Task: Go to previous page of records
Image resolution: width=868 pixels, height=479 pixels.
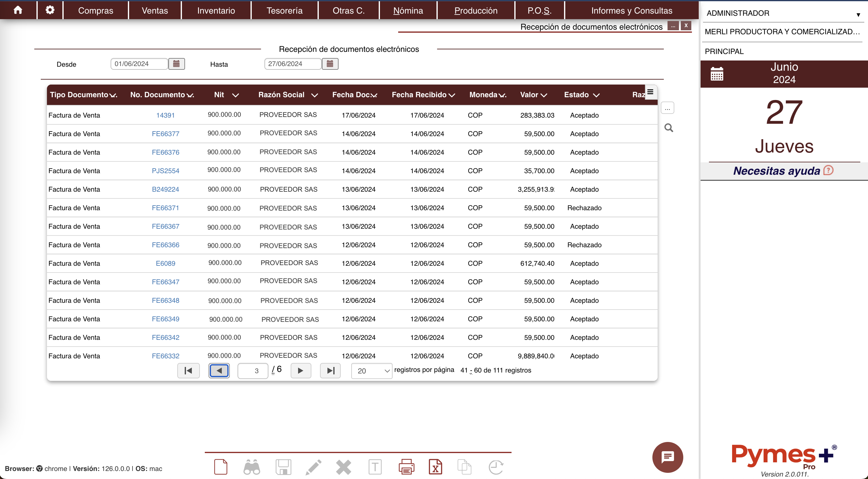Action: 219,371
